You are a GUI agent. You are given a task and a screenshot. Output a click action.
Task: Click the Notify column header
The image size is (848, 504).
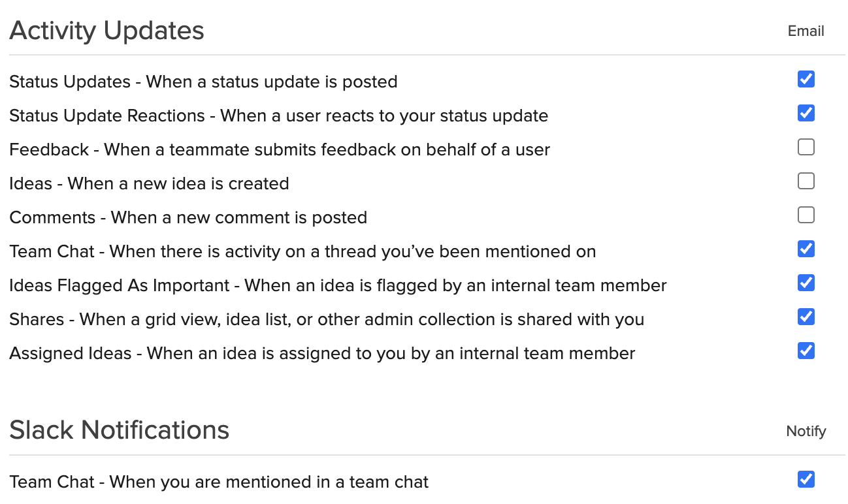click(806, 431)
